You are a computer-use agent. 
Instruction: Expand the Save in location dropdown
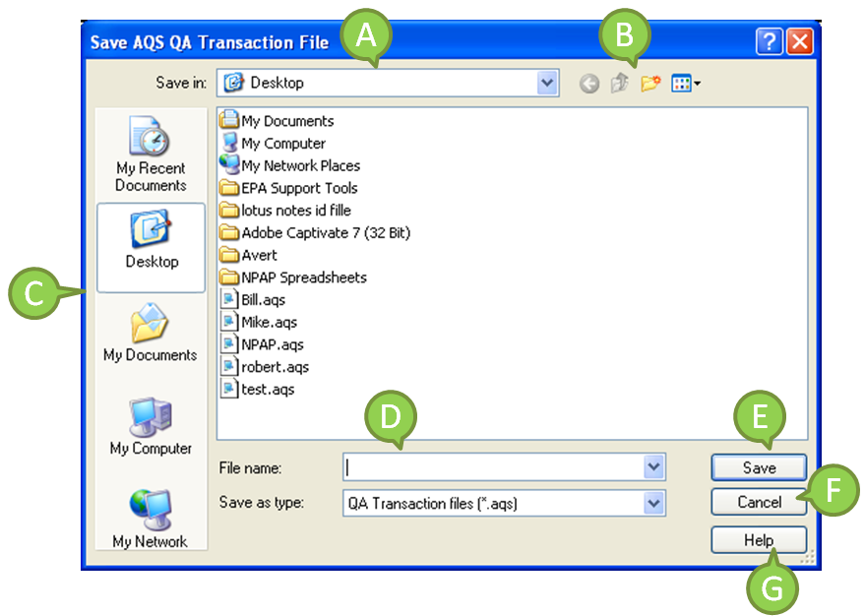click(548, 84)
